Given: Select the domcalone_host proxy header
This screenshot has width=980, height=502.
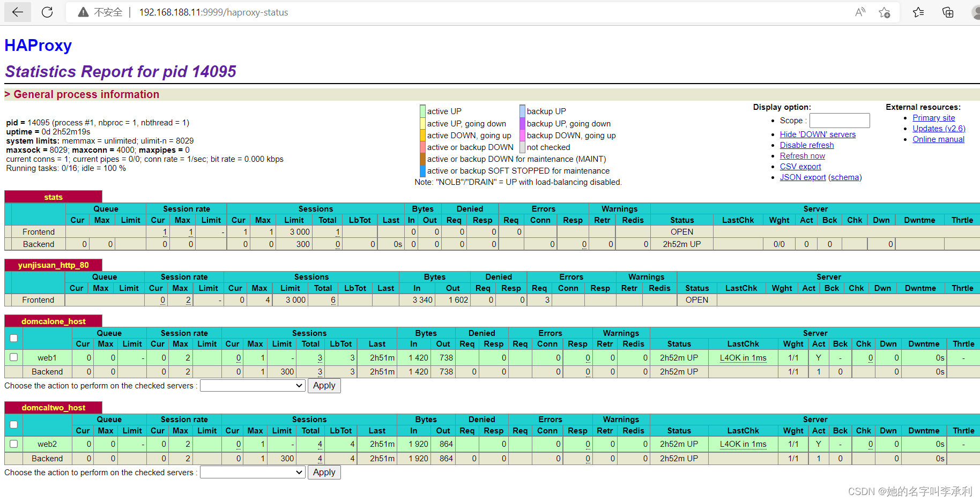Looking at the screenshot, I should [x=53, y=321].
